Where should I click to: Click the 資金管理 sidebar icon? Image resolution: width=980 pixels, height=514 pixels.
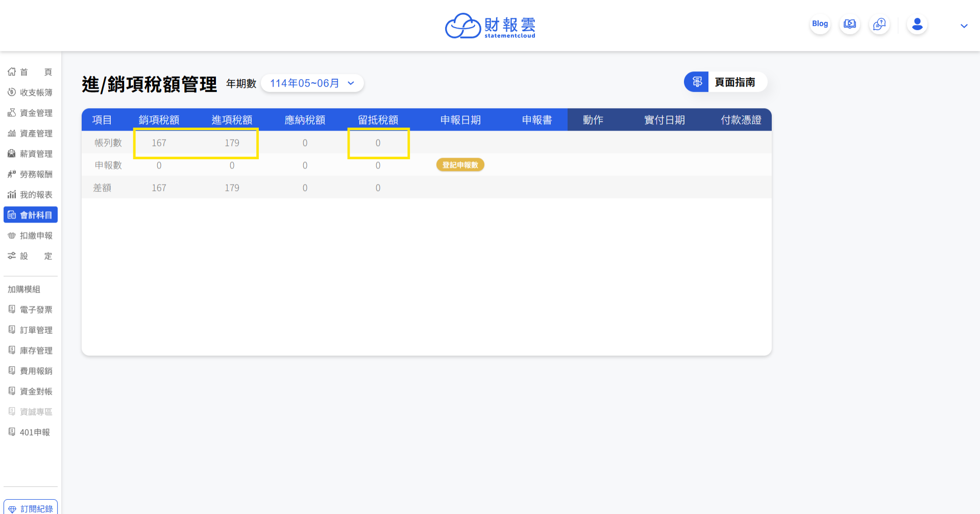click(x=12, y=113)
